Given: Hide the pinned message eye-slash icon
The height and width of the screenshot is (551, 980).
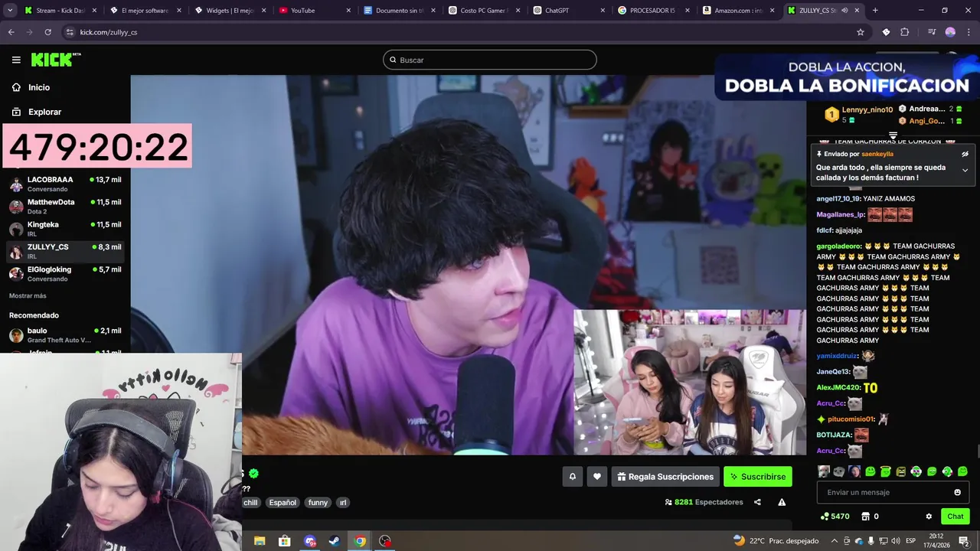Looking at the screenshot, I should pos(965,154).
